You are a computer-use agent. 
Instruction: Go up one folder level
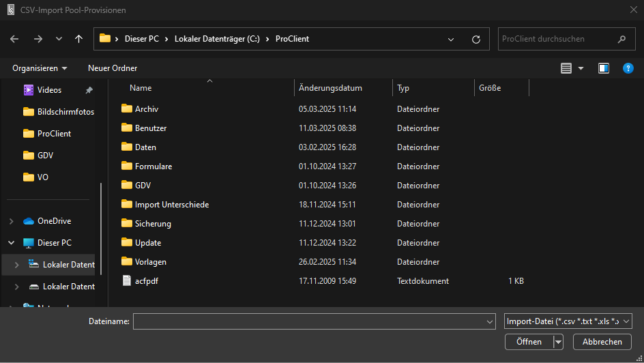78,39
